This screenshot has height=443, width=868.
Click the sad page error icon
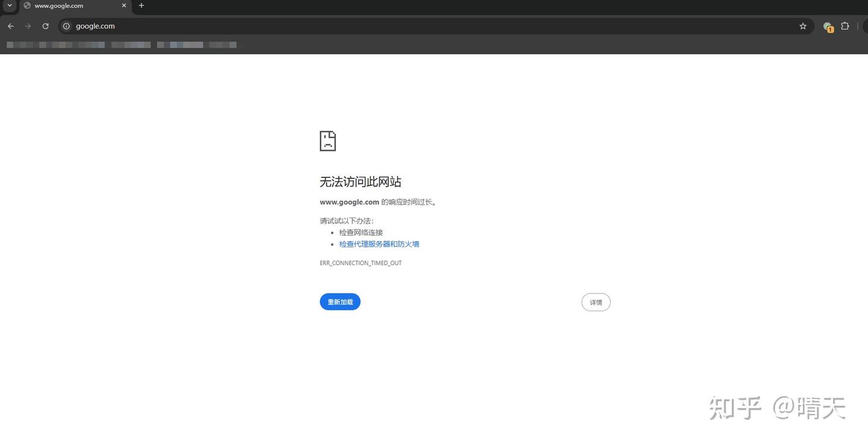(x=328, y=141)
